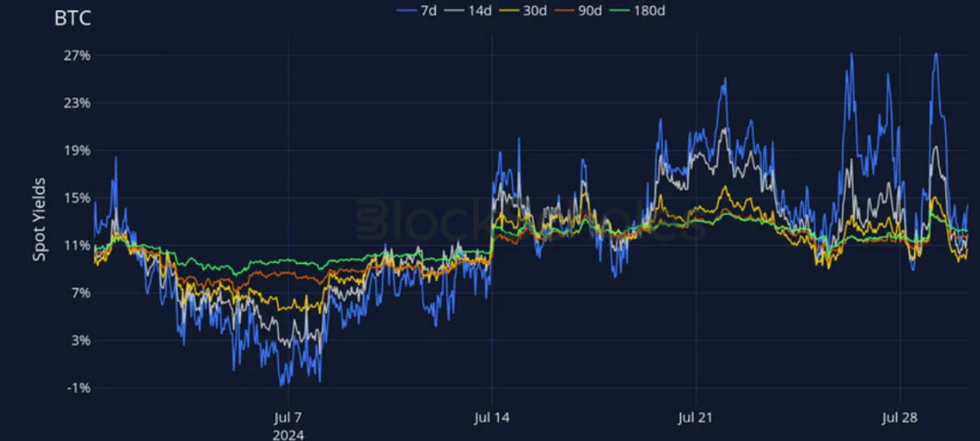Click the 11% y-axis tick label

79,245
